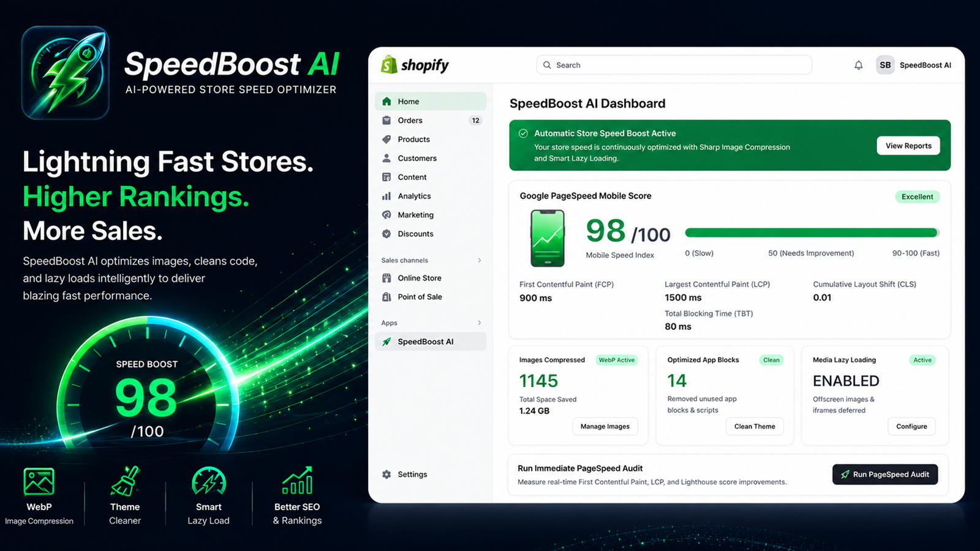Click the Content icon in sidebar
This screenshot has height=551, width=980.
(x=386, y=177)
